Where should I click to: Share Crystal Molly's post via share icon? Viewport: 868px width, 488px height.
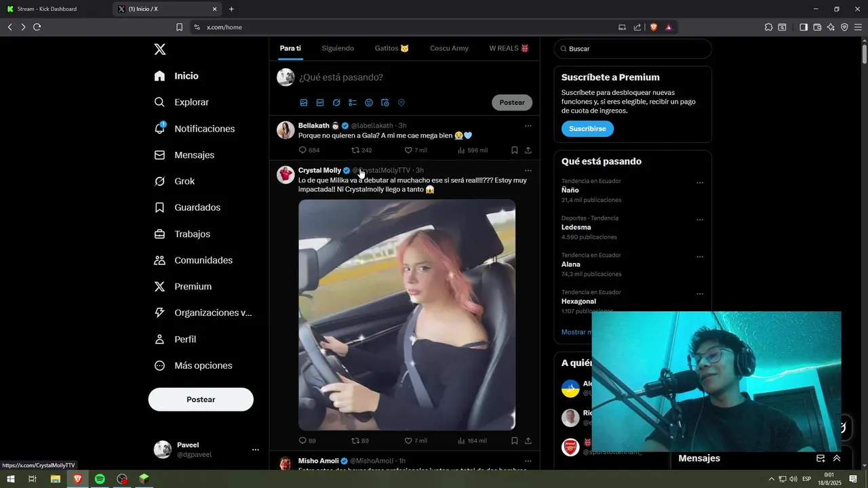528,441
